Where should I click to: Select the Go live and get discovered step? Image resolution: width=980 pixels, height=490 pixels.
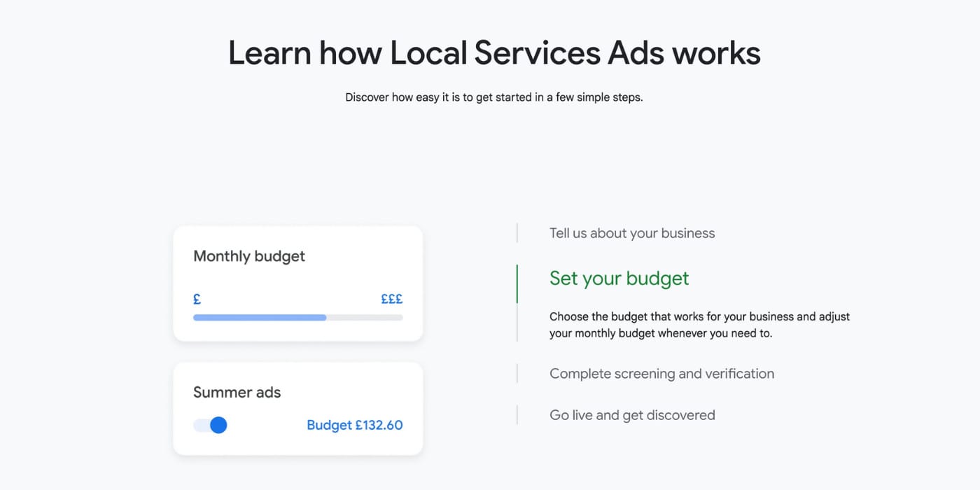pyautogui.click(x=632, y=414)
